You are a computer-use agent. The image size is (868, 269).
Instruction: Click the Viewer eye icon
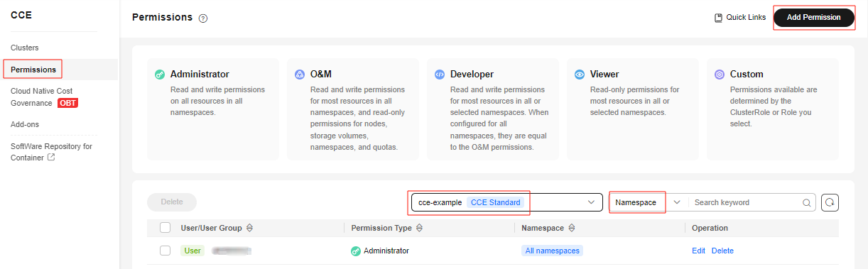(x=580, y=74)
